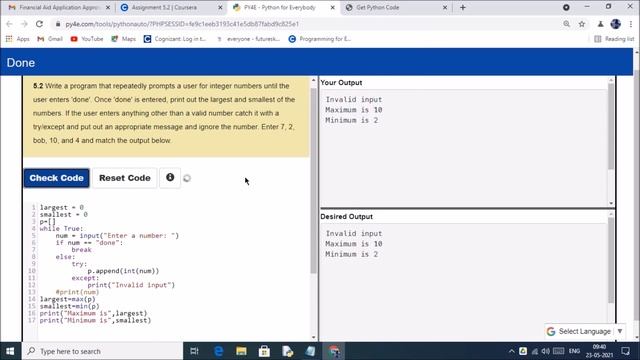Click the print Minimum is code line
The height and width of the screenshot is (360, 640).
click(x=95, y=320)
